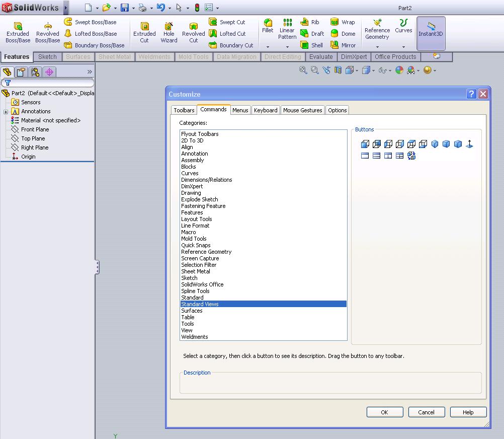Choose the Lofted Boss/Base feature

pyautogui.click(x=91, y=33)
